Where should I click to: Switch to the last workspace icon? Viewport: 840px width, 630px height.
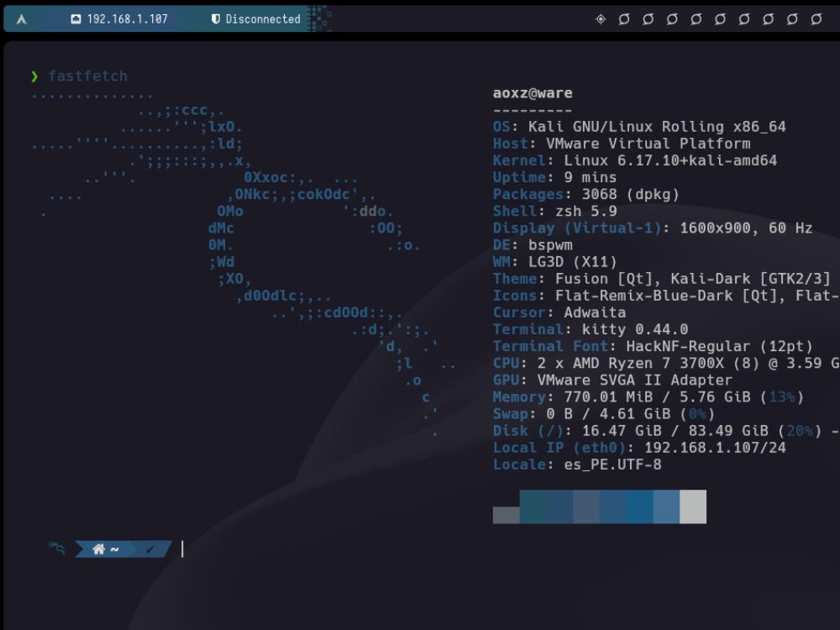[816, 19]
